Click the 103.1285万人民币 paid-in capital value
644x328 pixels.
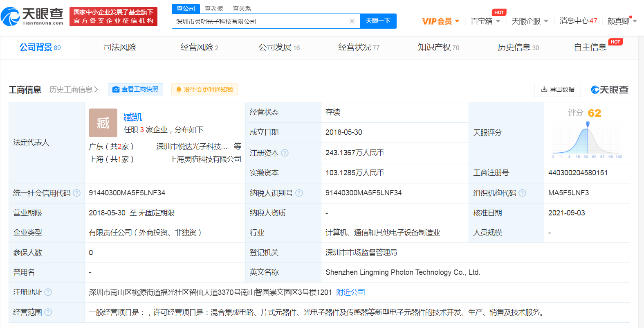(x=355, y=173)
